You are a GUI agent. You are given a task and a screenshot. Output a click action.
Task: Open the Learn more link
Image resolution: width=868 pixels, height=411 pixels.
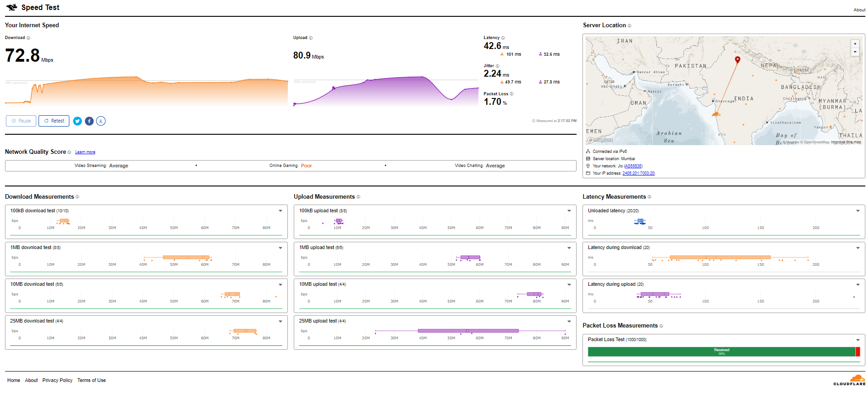coord(85,152)
